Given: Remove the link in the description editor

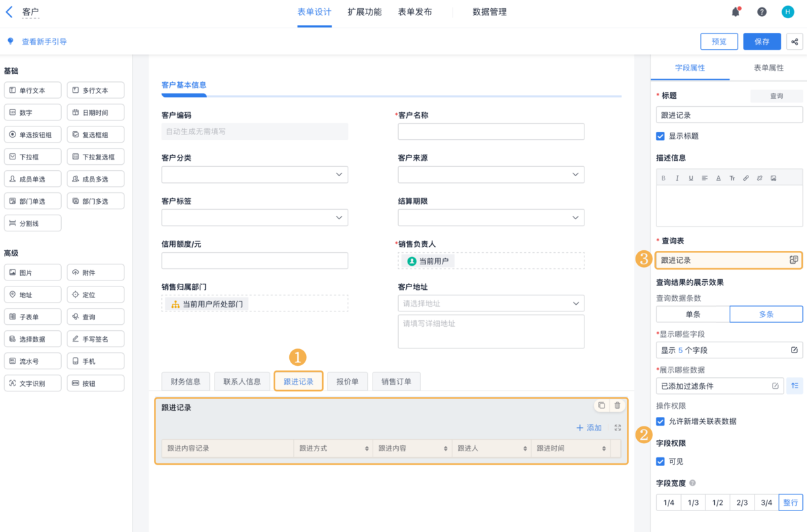Looking at the screenshot, I should [759, 178].
